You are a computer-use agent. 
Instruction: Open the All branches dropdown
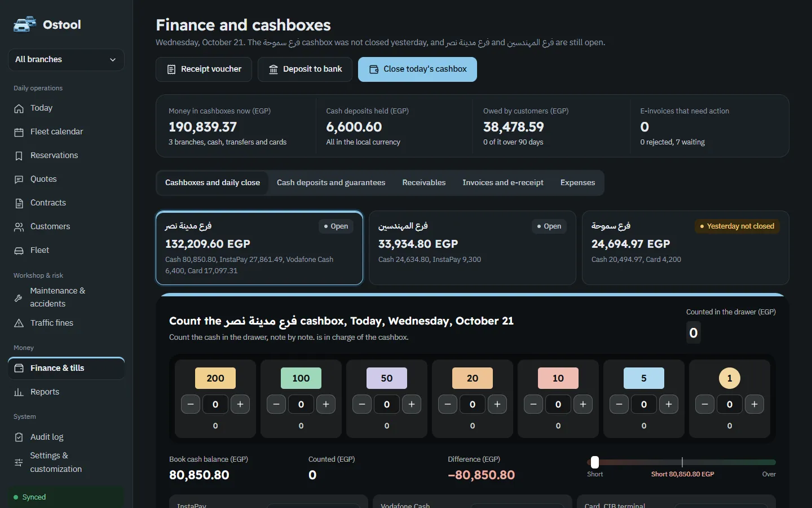click(66, 60)
